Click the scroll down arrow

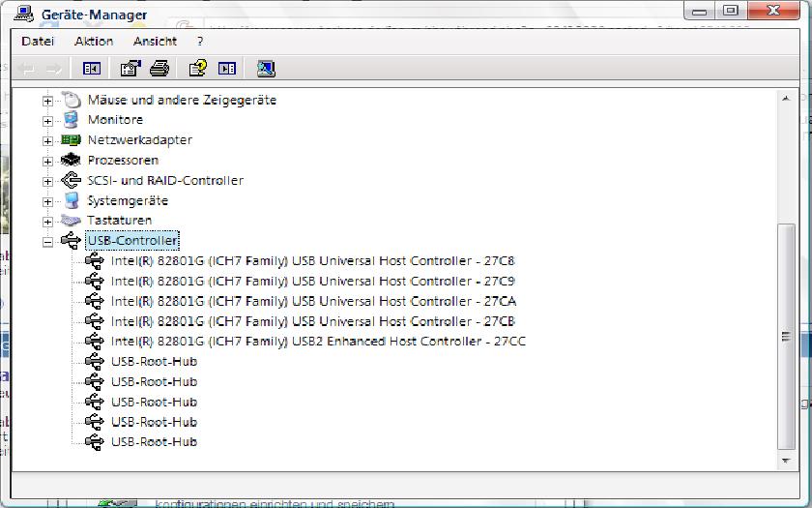pyautogui.click(x=786, y=461)
